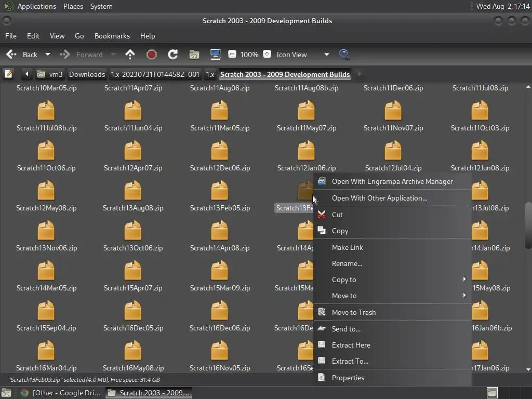This screenshot has height=399, width=532.
Task: Choose Rename... in context menu
Action: (393, 263)
